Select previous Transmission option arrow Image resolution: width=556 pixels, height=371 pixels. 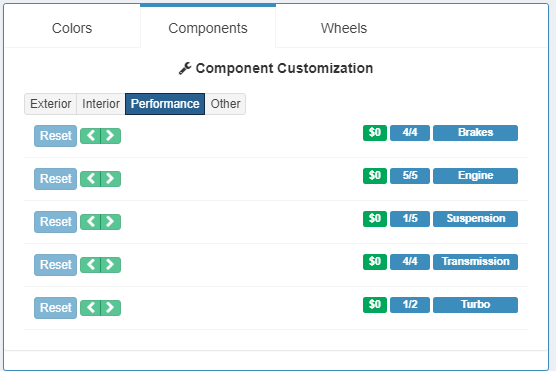click(91, 265)
